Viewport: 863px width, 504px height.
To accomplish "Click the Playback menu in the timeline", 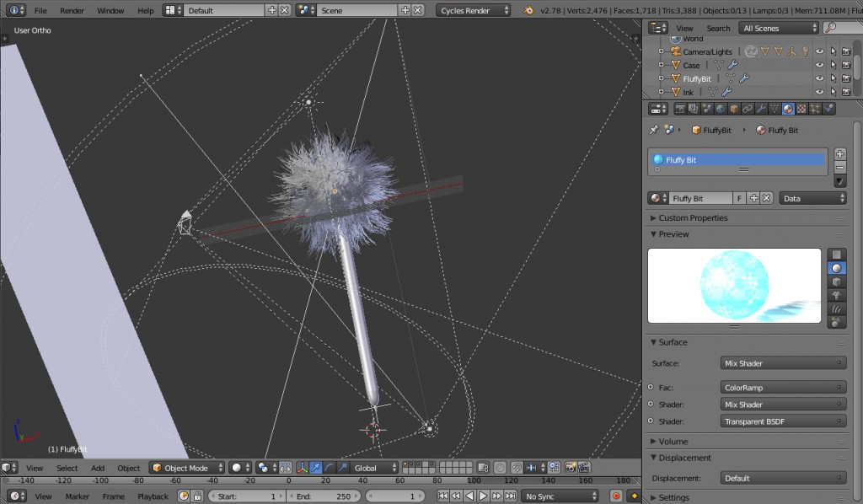I will [x=153, y=496].
